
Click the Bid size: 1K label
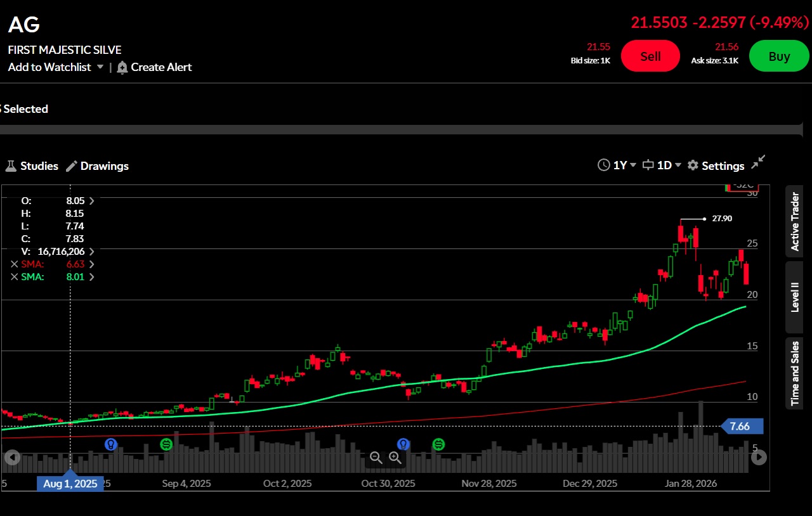[591, 61]
